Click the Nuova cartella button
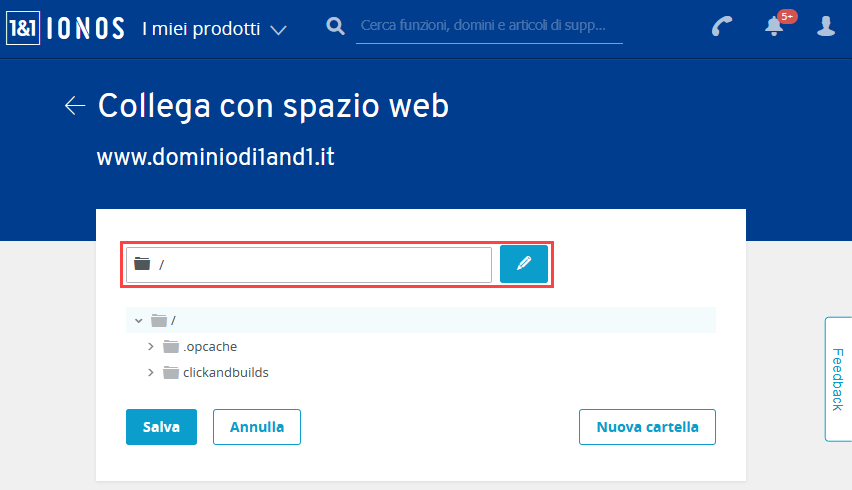 click(x=647, y=427)
